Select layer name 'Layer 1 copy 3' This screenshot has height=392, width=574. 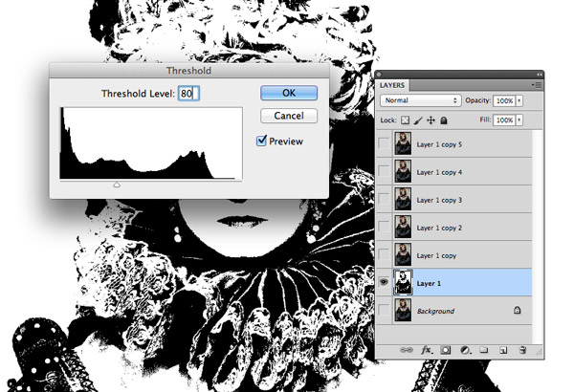click(x=439, y=200)
